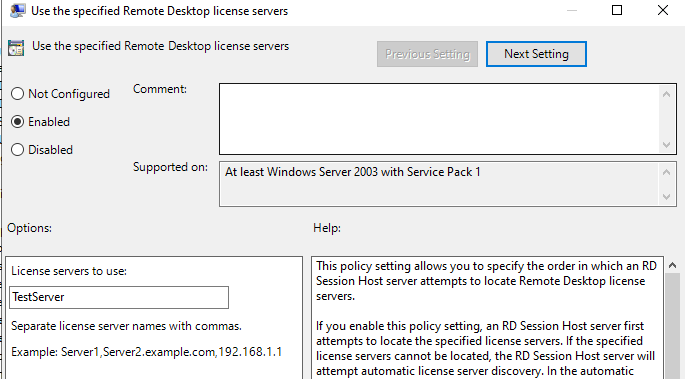685x379 pixels.
Task: Click the 'Options:' label
Action: coord(29,228)
